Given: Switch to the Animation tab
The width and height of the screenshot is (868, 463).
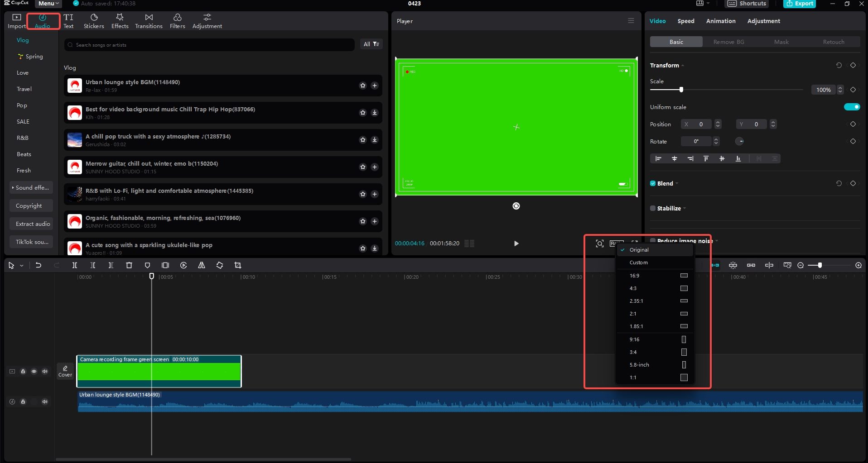Looking at the screenshot, I should click(720, 21).
